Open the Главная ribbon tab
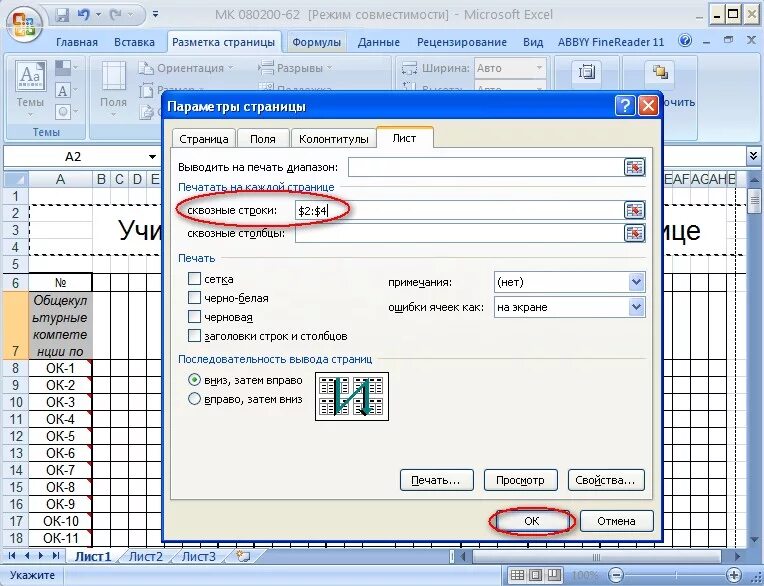Image resolution: width=764 pixels, height=586 pixels. tap(77, 42)
